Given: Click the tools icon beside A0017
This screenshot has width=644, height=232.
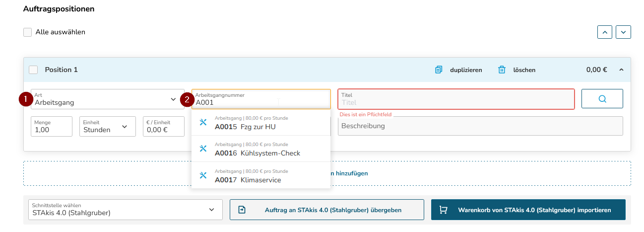Looking at the screenshot, I should point(203,175).
